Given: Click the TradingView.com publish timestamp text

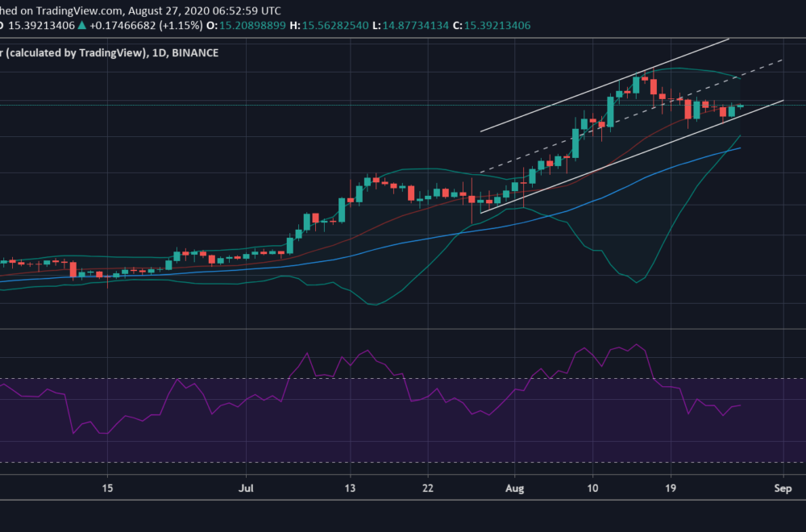Looking at the screenshot, I should point(140,10).
